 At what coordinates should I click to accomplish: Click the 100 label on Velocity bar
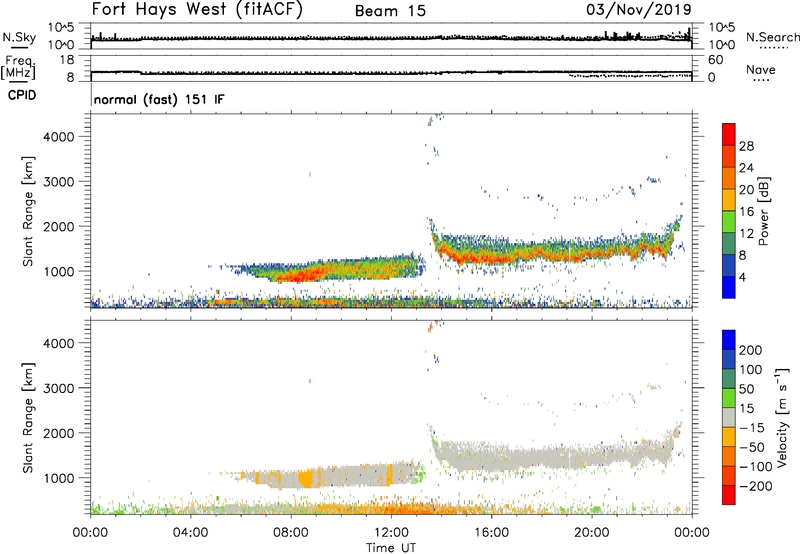(x=751, y=370)
